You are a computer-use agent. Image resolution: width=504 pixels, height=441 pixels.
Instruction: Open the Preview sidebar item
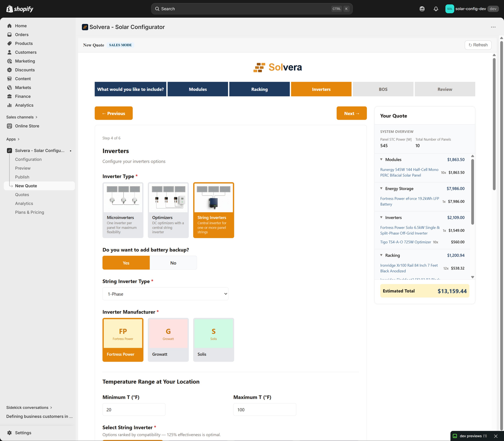pos(23,168)
